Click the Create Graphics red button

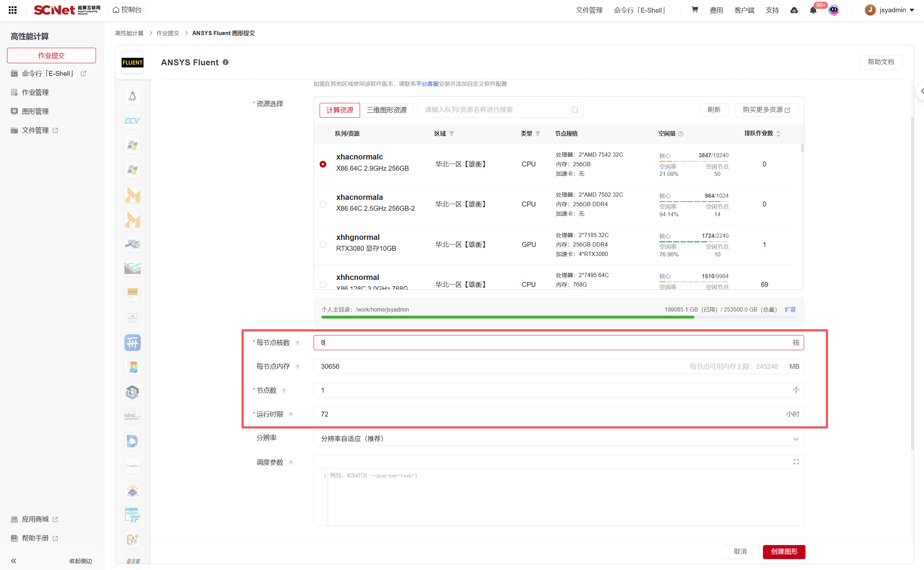point(784,551)
